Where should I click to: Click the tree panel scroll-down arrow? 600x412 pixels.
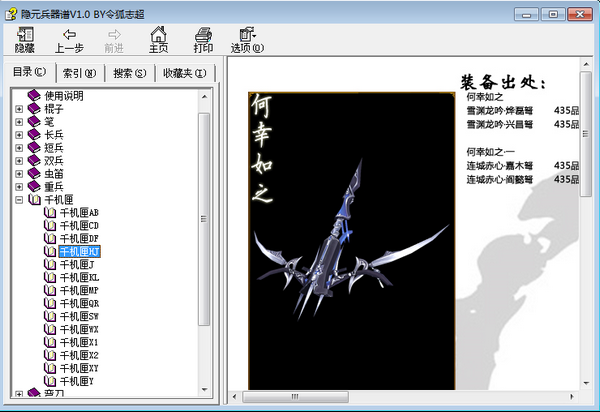pos(204,390)
